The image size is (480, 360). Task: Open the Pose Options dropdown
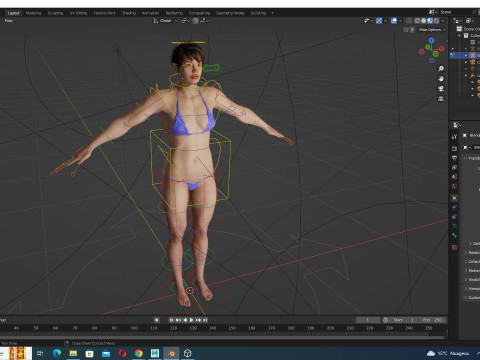click(432, 30)
